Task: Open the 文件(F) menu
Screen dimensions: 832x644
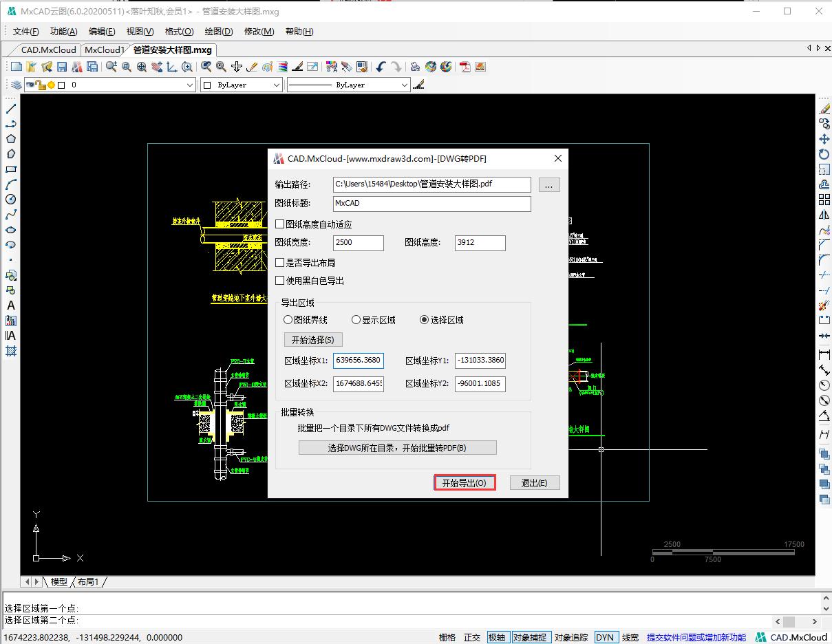Action: point(25,31)
